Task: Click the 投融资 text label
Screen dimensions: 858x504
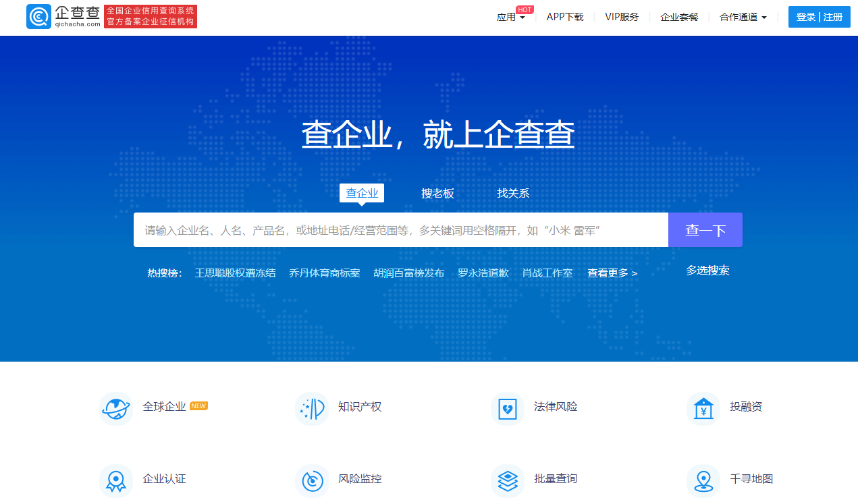Action: [x=746, y=407]
